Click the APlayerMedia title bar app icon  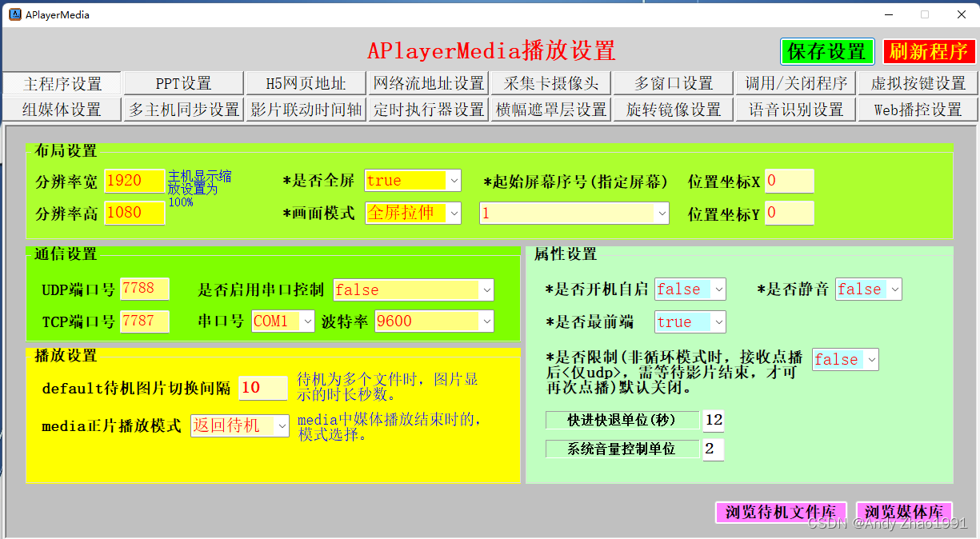click(x=14, y=14)
